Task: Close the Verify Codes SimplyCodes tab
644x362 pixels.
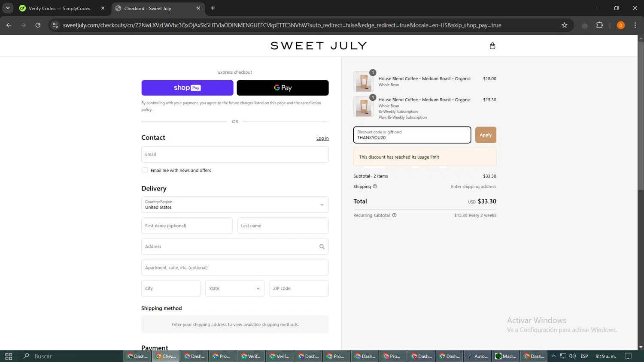Action: (103, 8)
